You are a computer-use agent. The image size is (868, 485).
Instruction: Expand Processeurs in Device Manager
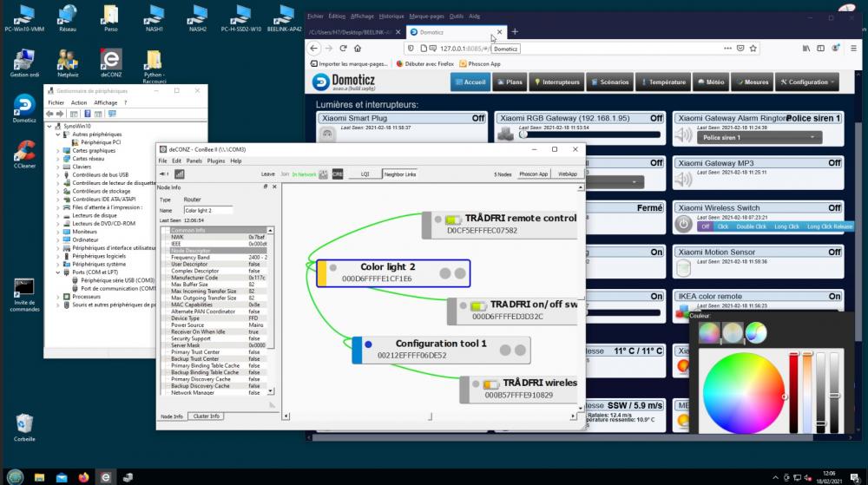(x=58, y=297)
